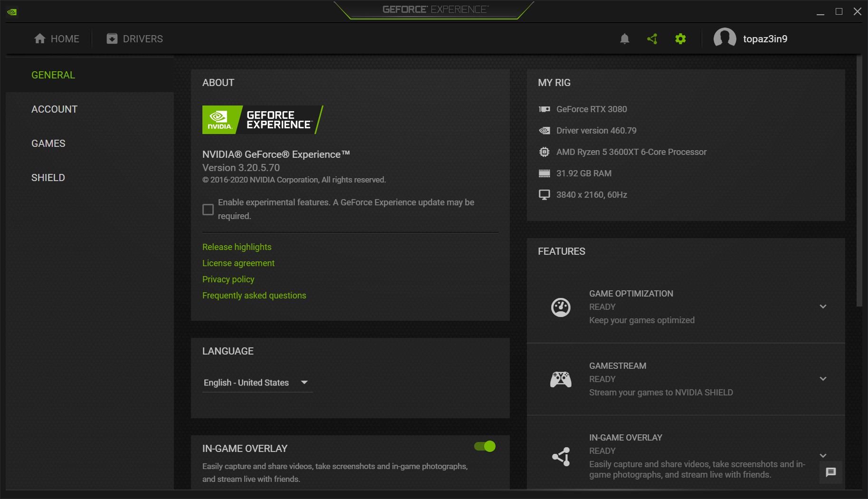Screen dimensions: 868x499
Task: Click the 31.92 GB RAM text
Action: click(x=584, y=173)
